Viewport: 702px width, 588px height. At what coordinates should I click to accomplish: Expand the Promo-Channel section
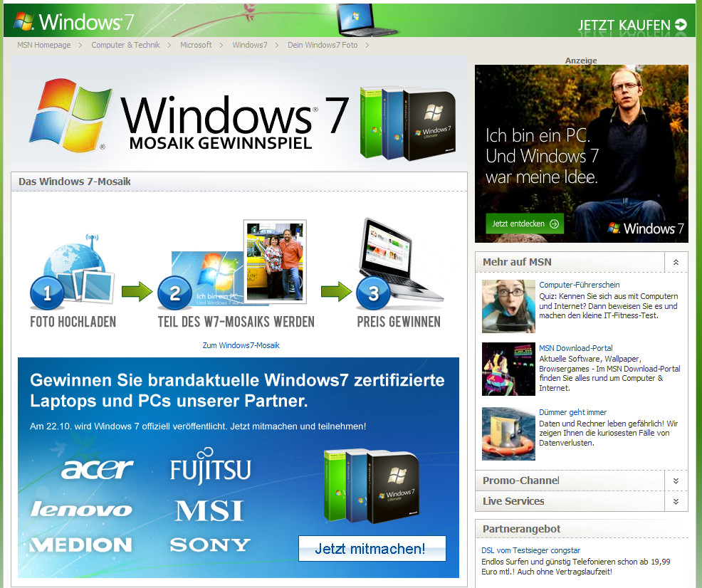[676, 481]
